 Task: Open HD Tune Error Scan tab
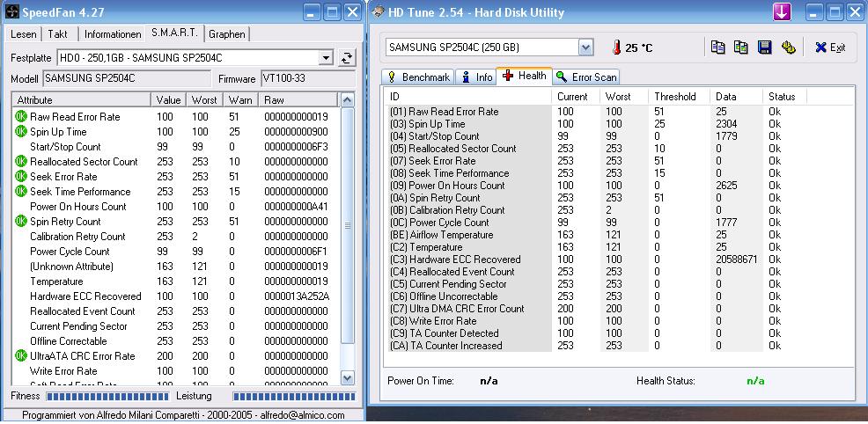point(586,77)
